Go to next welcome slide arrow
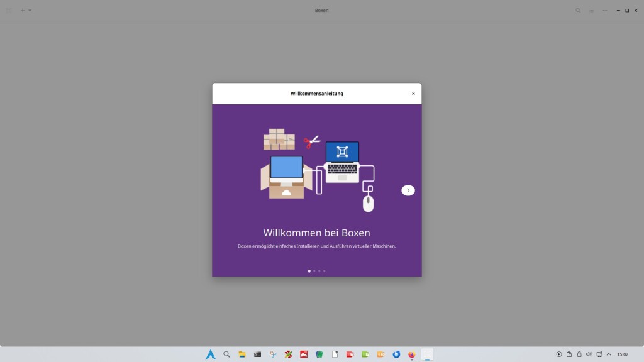The width and height of the screenshot is (644, 362). pos(408,190)
